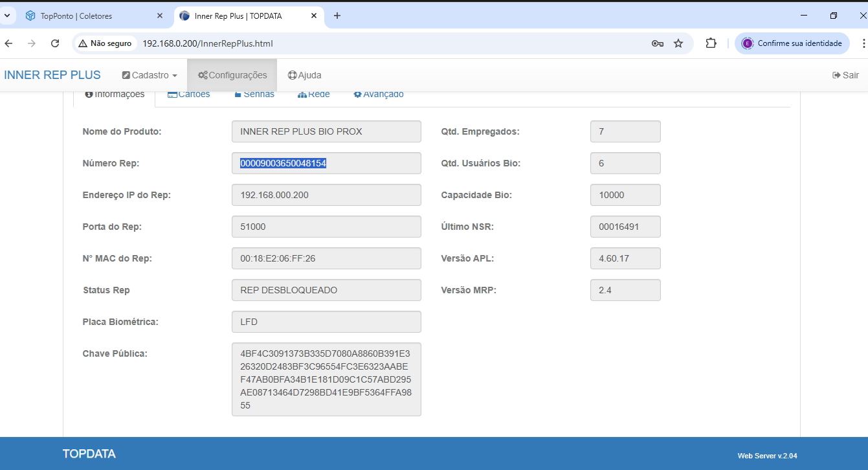Click the 'Não seguro' security warning
Viewport: 868px width, 470px height.
pos(105,43)
